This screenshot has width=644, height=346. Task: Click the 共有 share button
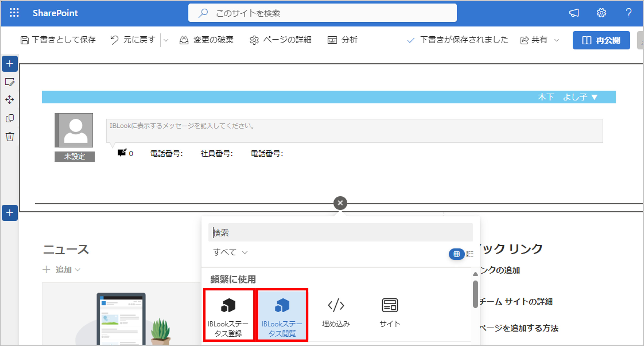tap(534, 40)
